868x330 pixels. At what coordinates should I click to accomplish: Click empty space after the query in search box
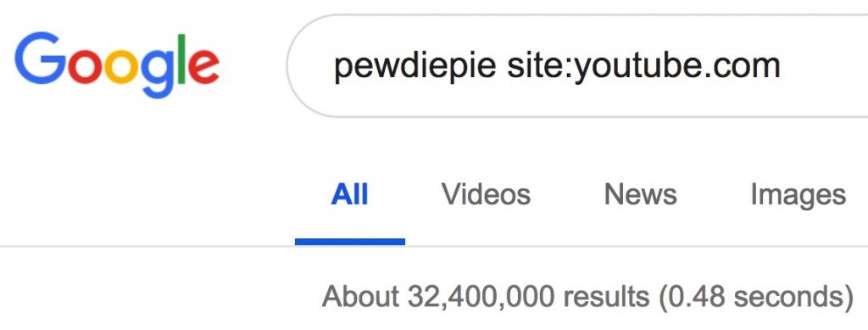pyautogui.click(x=825, y=66)
